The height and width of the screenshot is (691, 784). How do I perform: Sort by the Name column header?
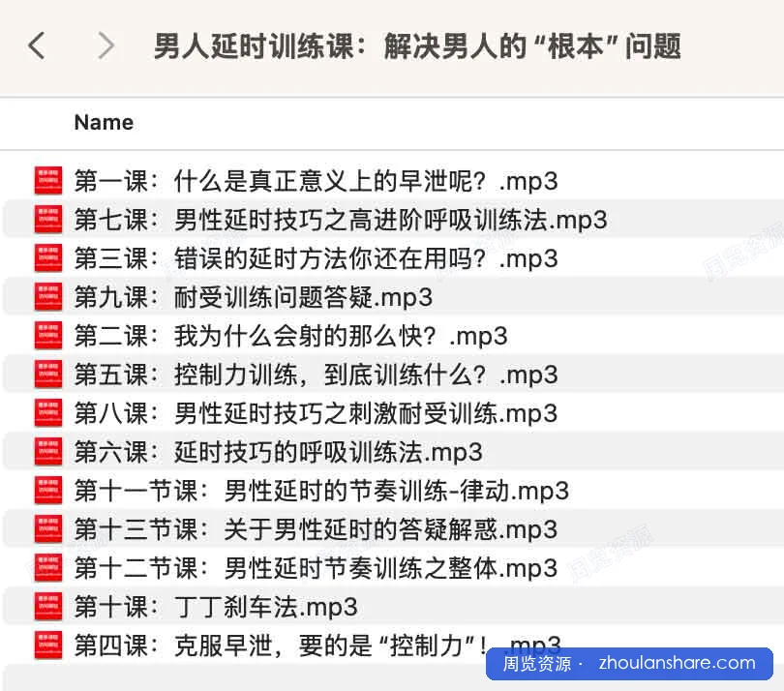point(104,123)
